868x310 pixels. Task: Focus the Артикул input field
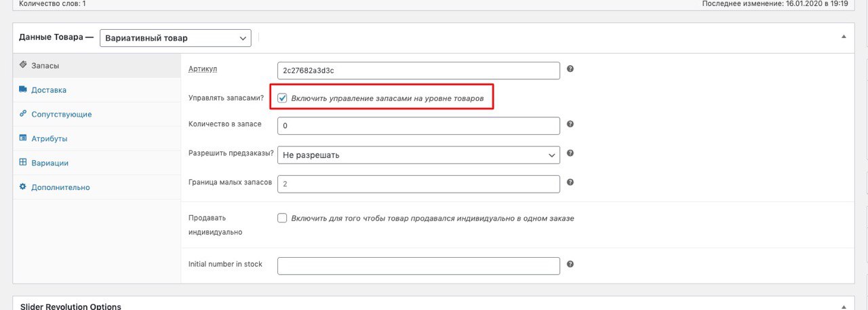(418, 71)
